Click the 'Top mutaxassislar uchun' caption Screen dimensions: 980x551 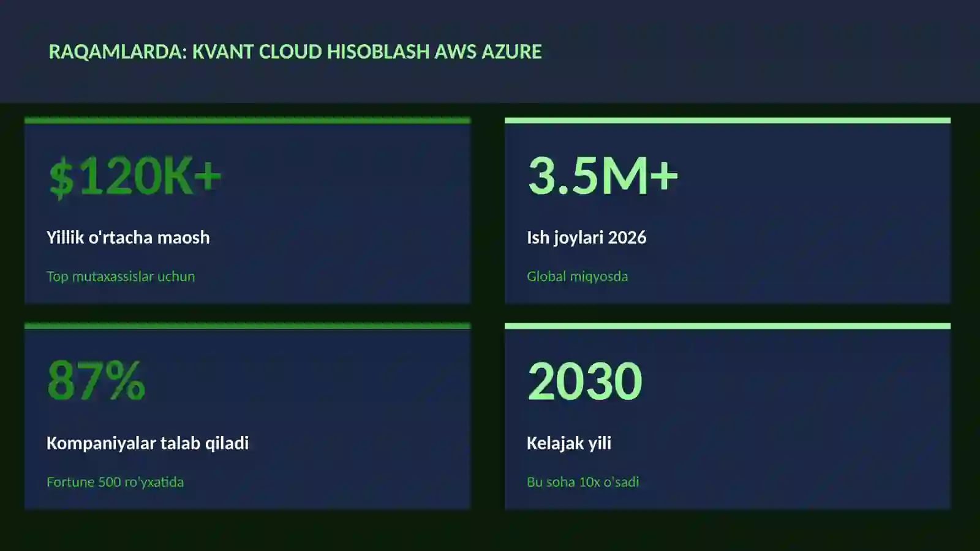click(x=121, y=276)
